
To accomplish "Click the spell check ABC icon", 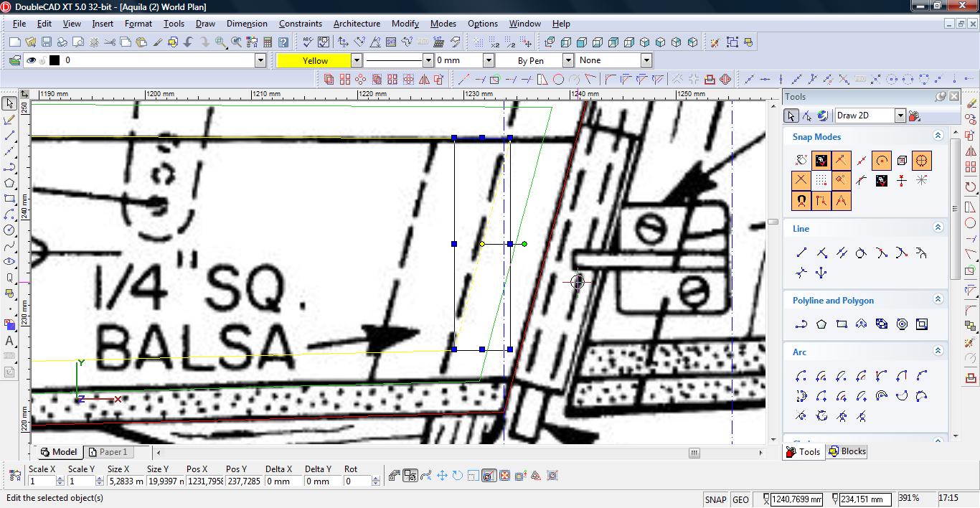I will [x=308, y=42].
